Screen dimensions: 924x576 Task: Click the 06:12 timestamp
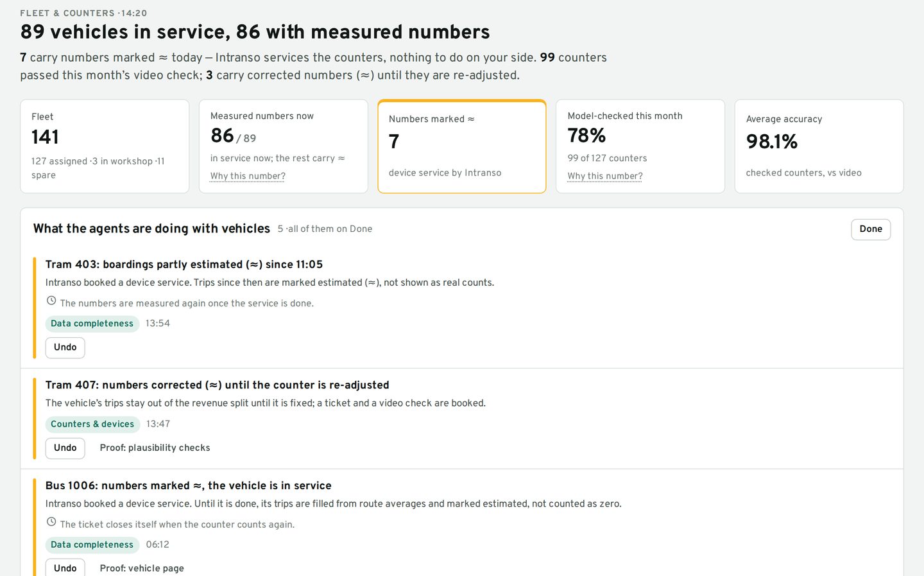coord(158,545)
